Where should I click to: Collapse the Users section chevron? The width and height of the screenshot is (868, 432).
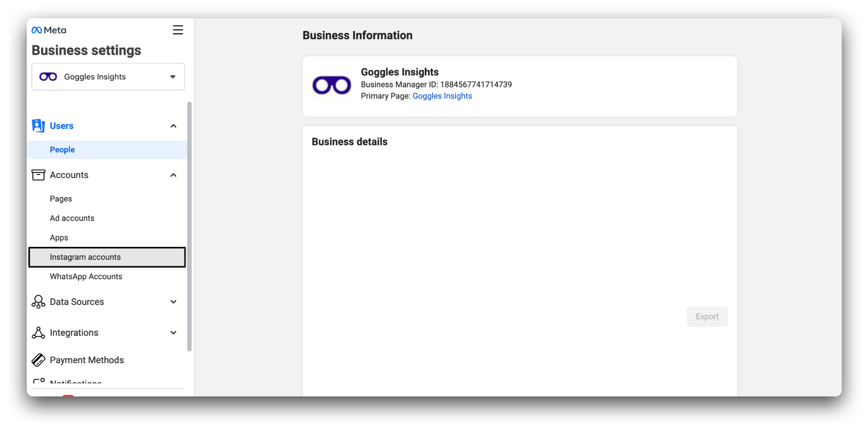173,126
